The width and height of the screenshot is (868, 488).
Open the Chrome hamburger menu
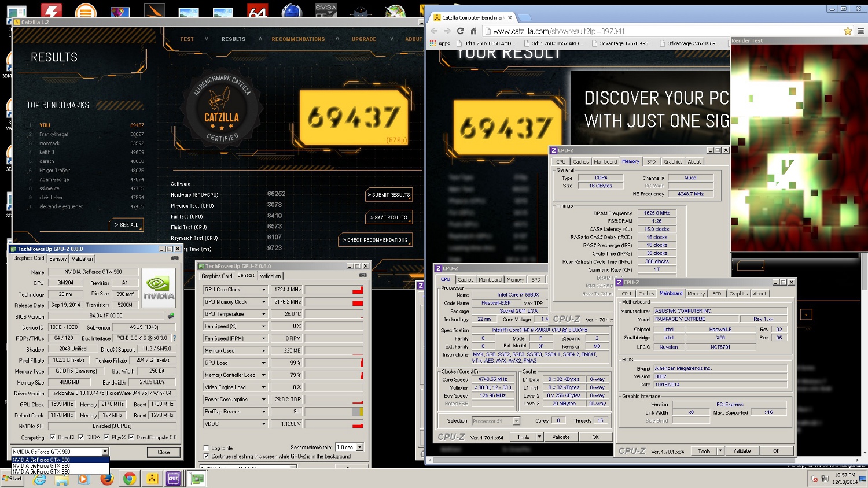pyautogui.click(x=860, y=31)
